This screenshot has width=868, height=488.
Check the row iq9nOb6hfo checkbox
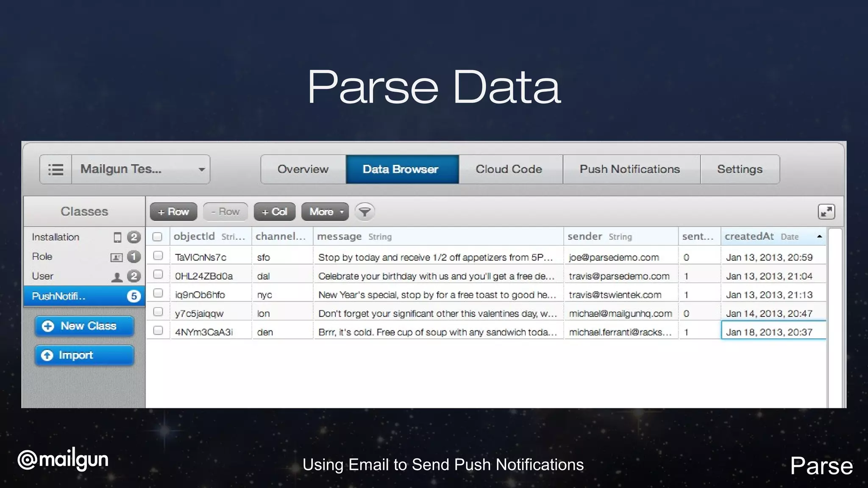coord(158,293)
